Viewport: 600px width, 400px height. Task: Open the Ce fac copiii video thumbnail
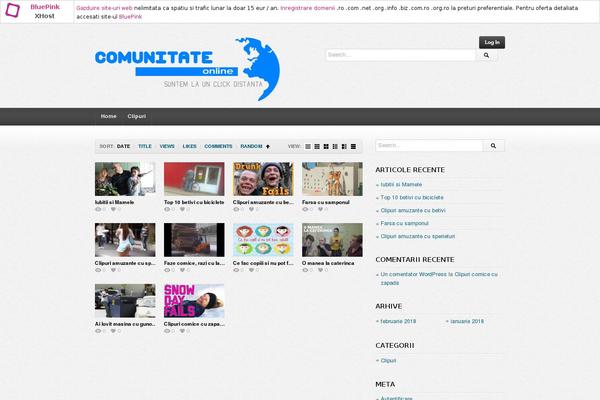(263, 240)
